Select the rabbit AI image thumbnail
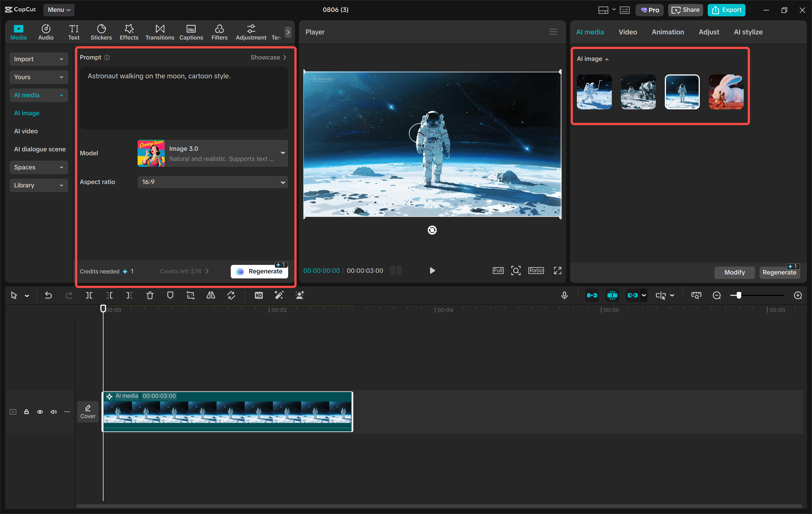The width and height of the screenshot is (812, 514). pyautogui.click(x=726, y=92)
